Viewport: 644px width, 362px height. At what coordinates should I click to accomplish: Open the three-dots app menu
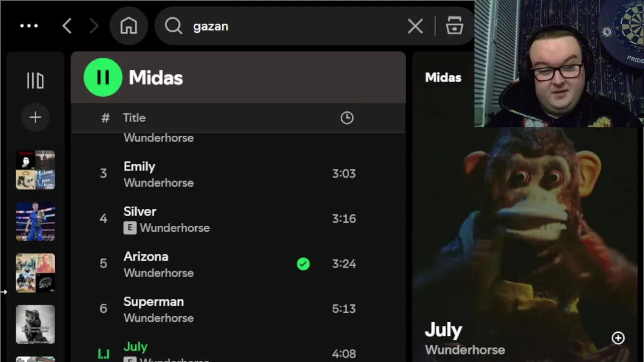(x=29, y=26)
